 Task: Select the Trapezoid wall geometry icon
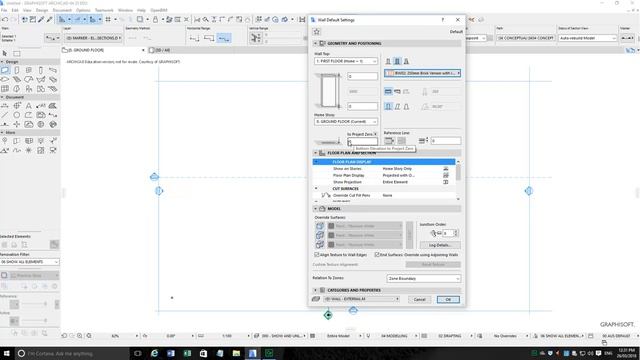[397, 91]
